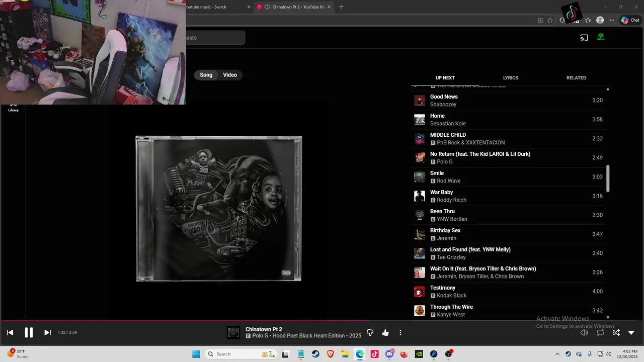Open File Explorer from the taskbar
The image size is (644, 362).
click(x=345, y=354)
